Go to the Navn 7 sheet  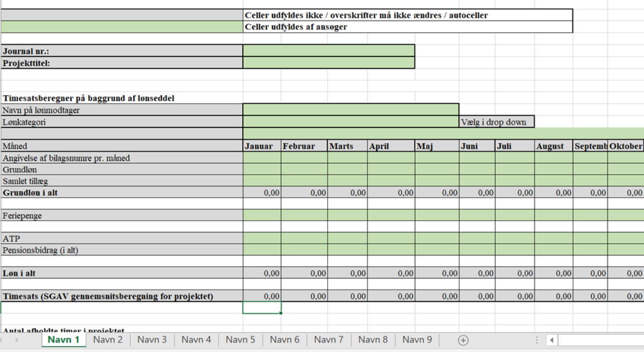328,340
